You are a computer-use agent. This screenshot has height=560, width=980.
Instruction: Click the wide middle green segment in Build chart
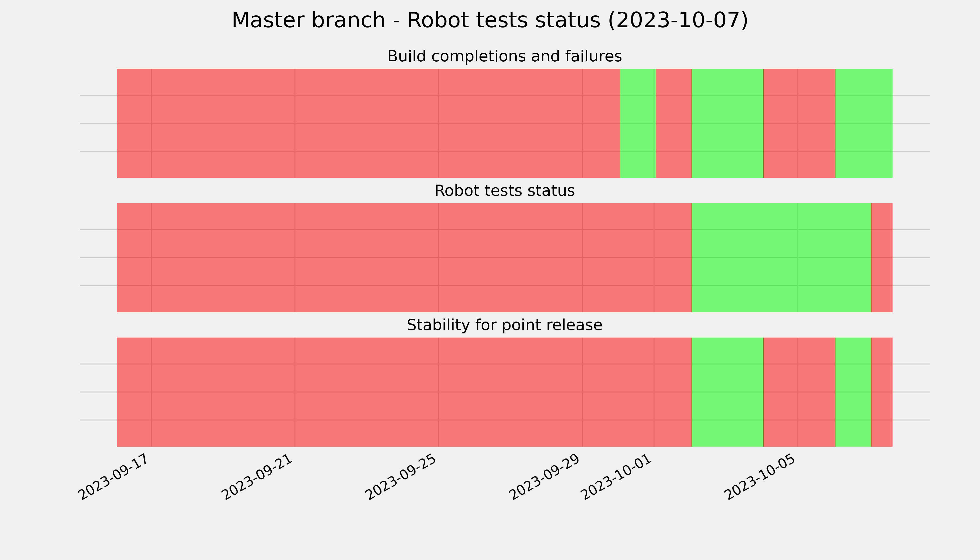click(728, 123)
